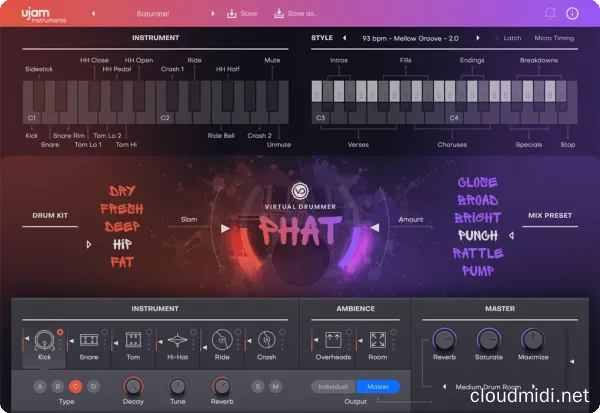Click the Saturate knob
The height and width of the screenshot is (413, 600).
489,340
